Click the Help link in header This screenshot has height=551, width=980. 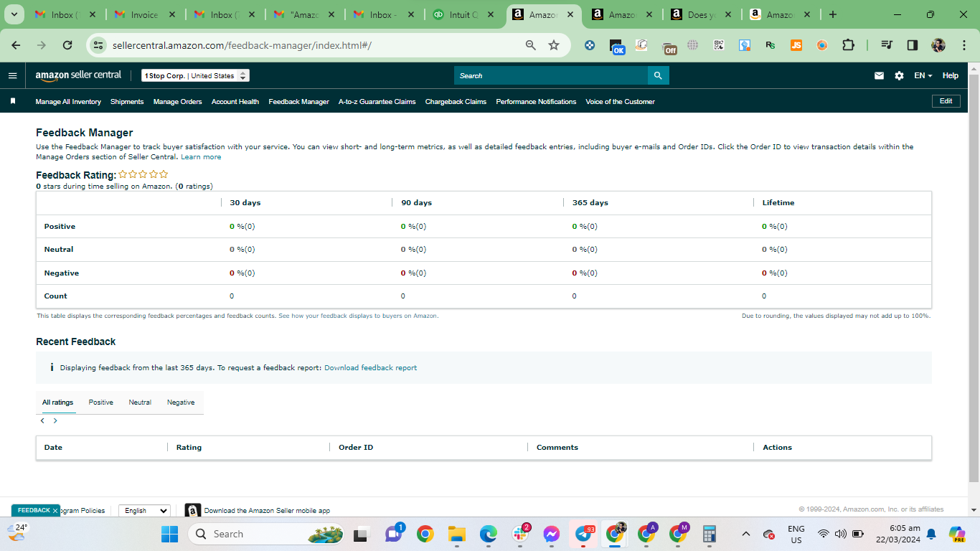[950, 75]
